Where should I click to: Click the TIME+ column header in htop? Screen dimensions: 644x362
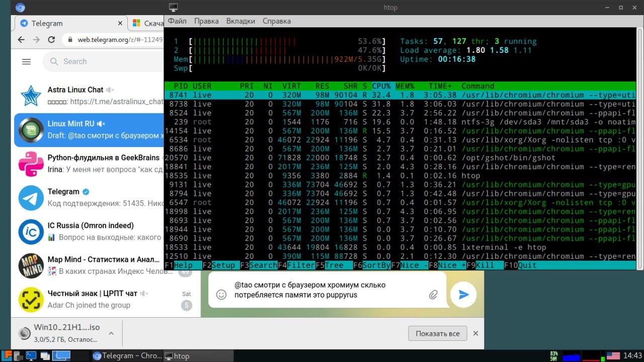click(x=440, y=86)
